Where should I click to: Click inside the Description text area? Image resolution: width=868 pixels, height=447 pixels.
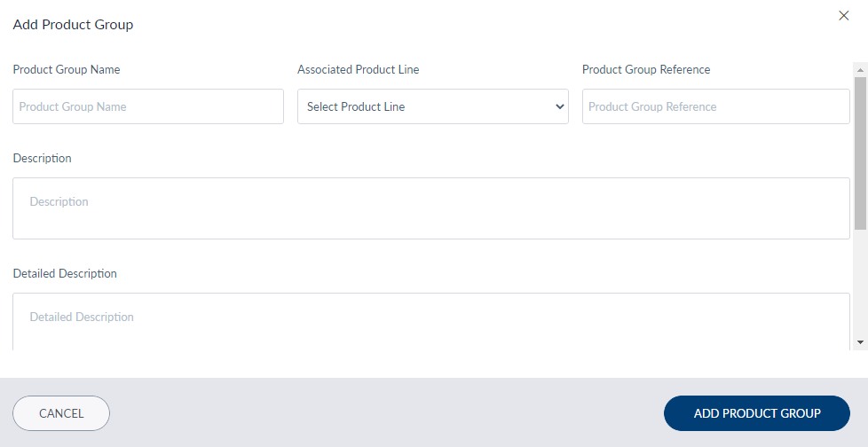[x=431, y=208]
